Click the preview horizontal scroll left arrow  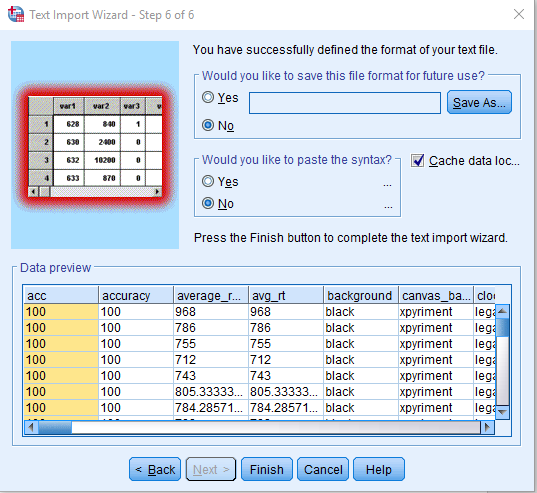[31, 427]
